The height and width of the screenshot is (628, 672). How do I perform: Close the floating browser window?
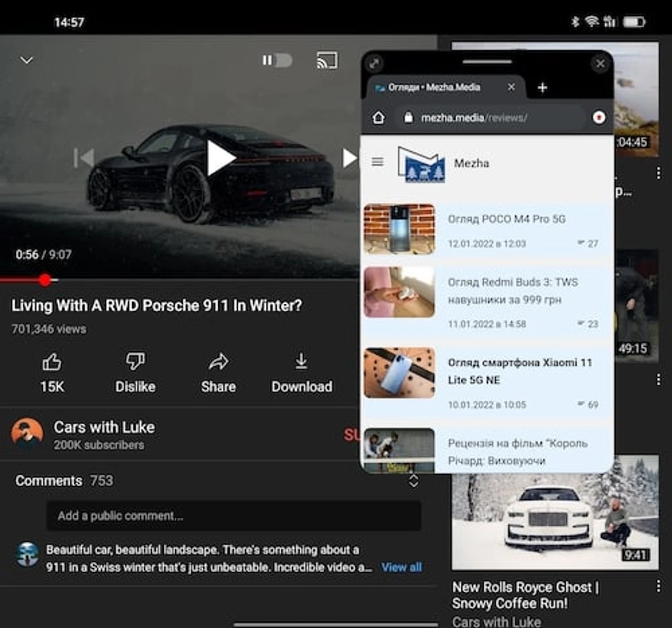[x=600, y=64]
